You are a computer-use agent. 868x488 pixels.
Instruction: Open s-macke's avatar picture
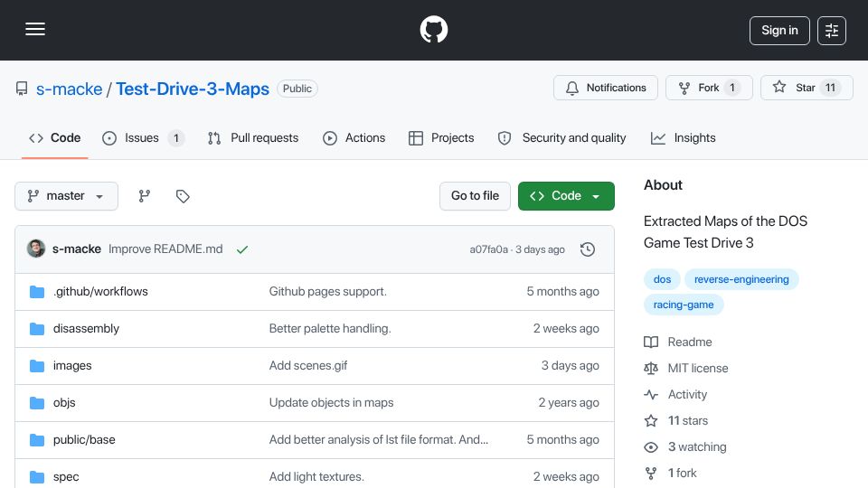pyautogui.click(x=36, y=249)
